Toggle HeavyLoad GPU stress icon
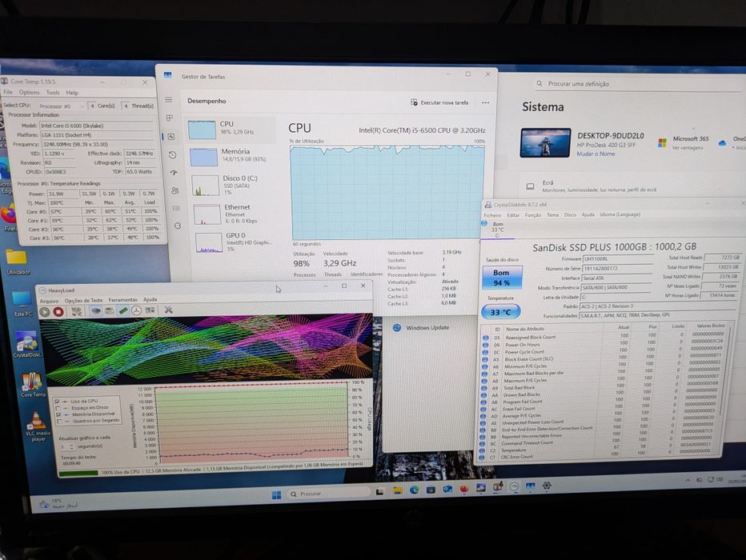Screen dimensions: 746x560 (x=150, y=310)
